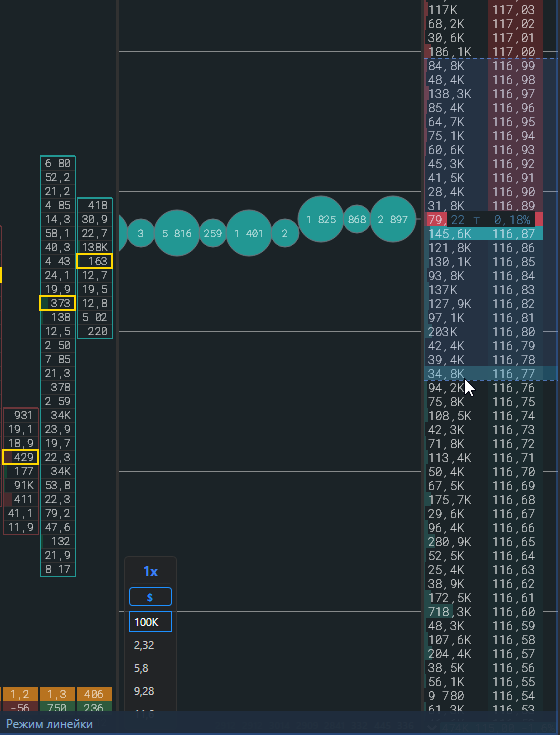Select bid level 116,57 with 204,4K
Screen dimensions: 560x735
point(485,653)
